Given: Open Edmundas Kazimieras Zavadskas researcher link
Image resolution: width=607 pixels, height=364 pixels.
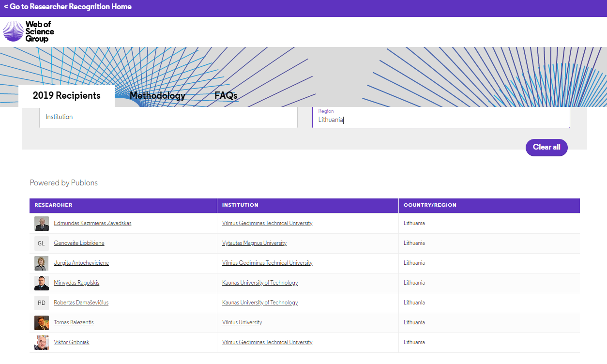Looking at the screenshot, I should tap(92, 223).
